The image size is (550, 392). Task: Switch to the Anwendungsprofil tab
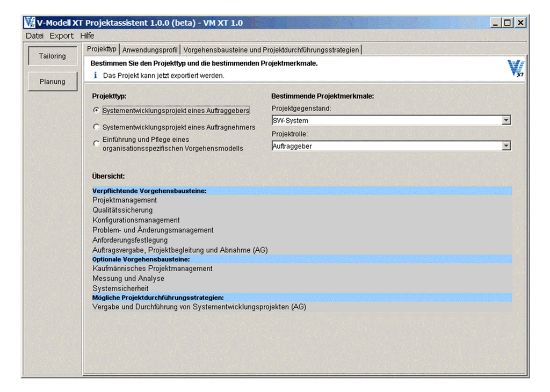pyautogui.click(x=150, y=50)
